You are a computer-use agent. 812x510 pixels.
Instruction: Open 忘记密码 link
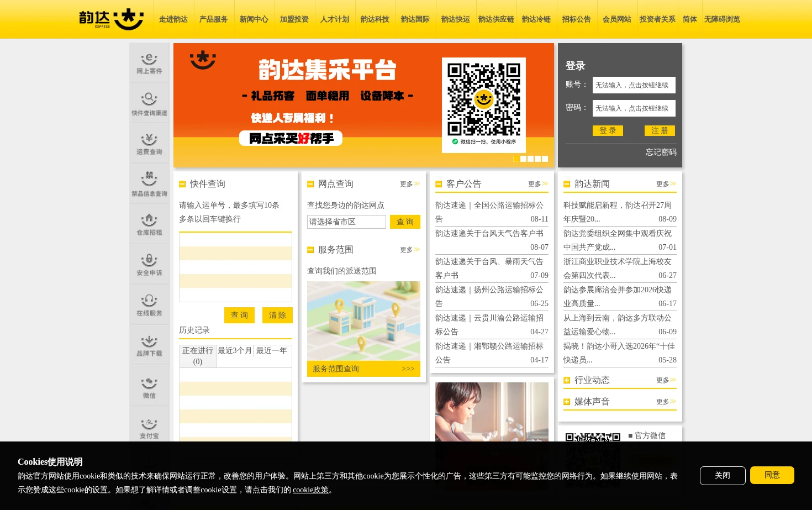point(661,153)
